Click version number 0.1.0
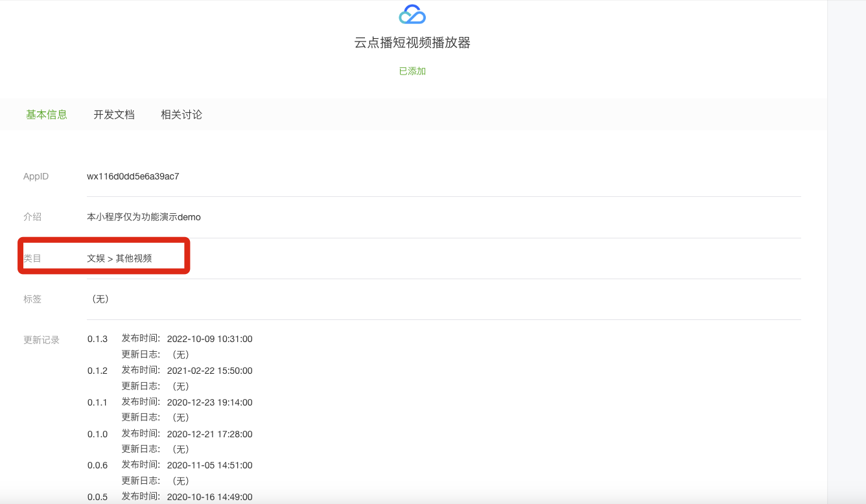 point(97,434)
